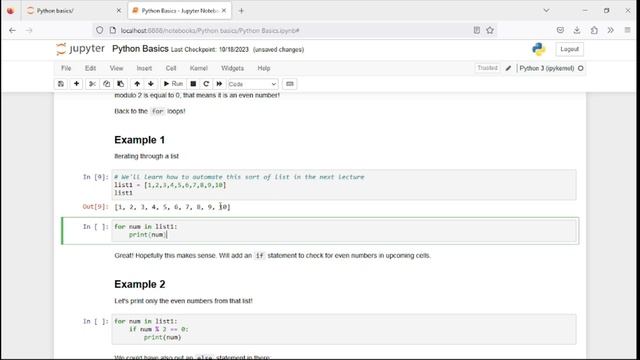Click the edit pencil mode icon
This screenshot has width=640, height=360.
pos(508,68)
